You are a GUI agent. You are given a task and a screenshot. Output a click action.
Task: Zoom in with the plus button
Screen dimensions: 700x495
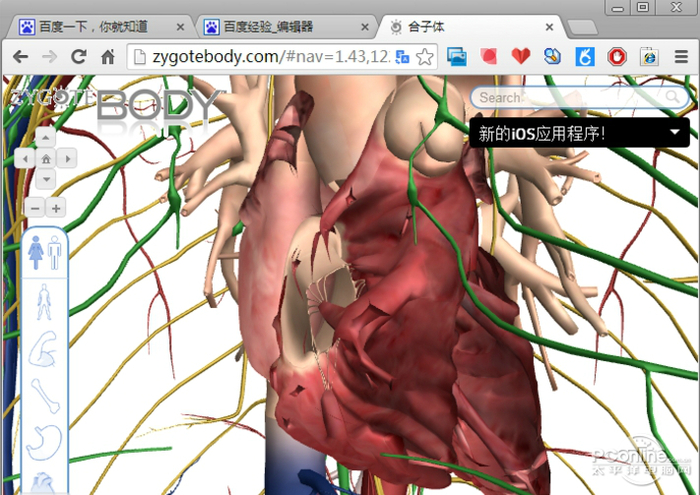point(56,208)
